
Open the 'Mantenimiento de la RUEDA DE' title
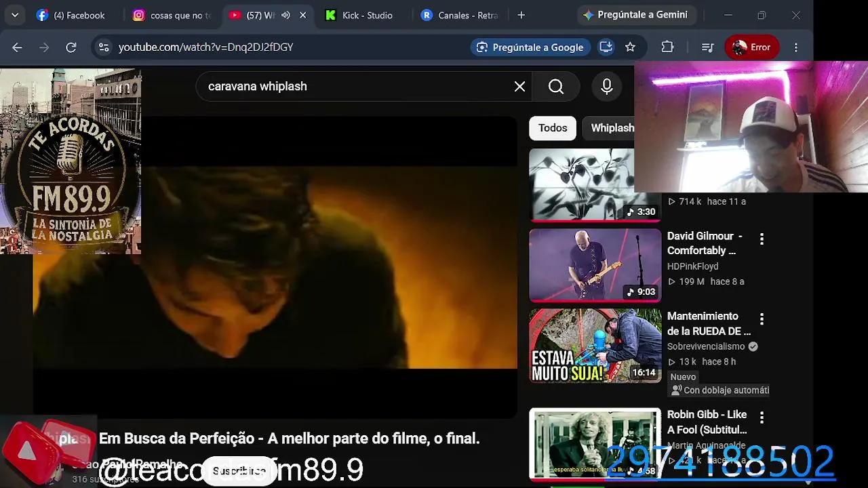pyautogui.click(x=709, y=323)
